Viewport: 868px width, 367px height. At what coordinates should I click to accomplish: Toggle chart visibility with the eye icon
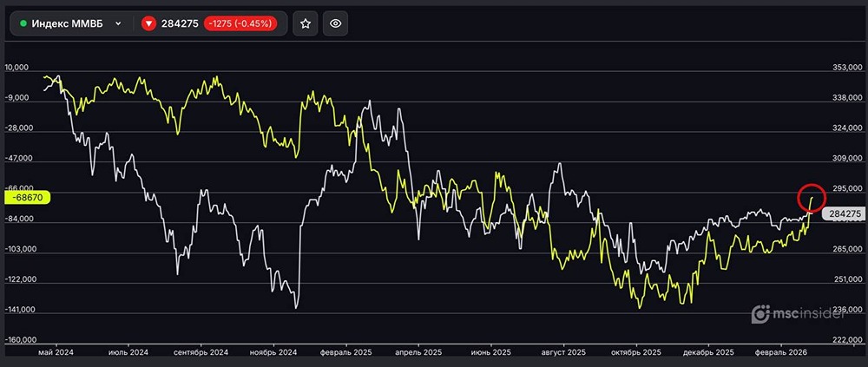tap(335, 23)
